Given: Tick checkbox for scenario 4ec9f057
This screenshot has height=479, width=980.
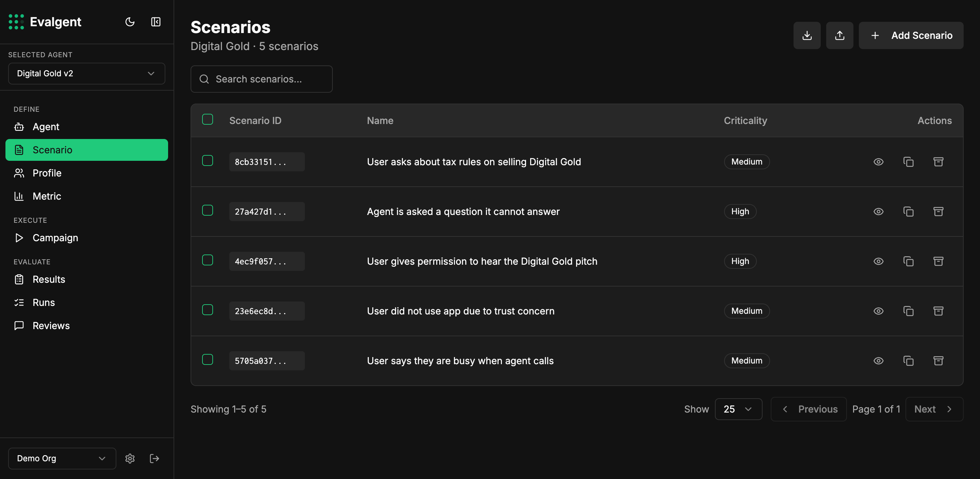Looking at the screenshot, I should pos(207,260).
